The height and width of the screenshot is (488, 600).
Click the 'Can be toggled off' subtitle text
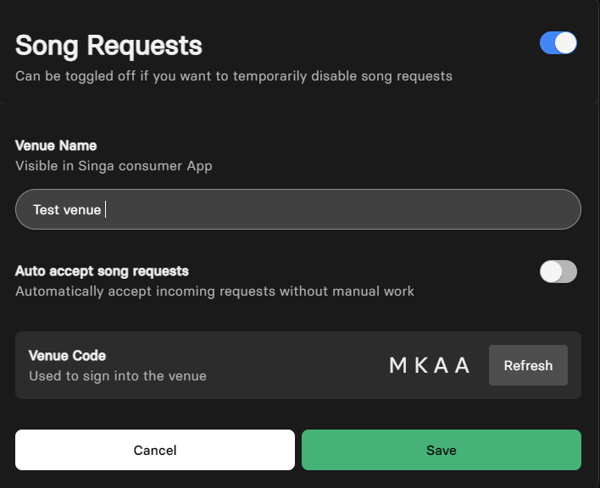coord(234,76)
